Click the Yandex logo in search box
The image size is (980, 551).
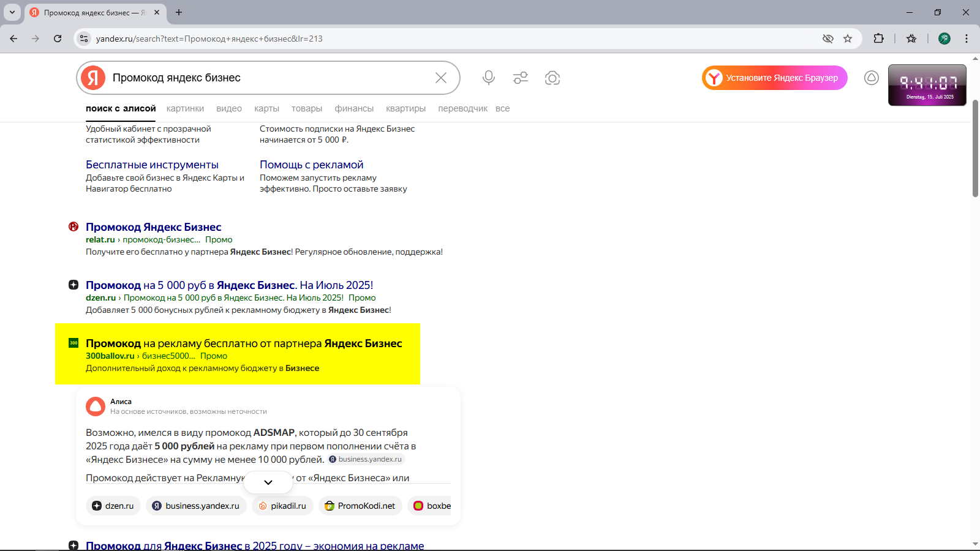(x=93, y=78)
